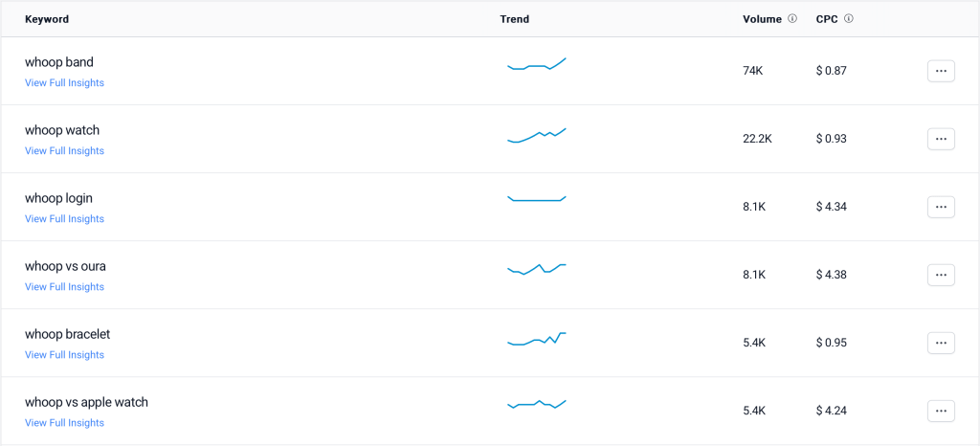Image resolution: width=980 pixels, height=446 pixels.
Task: Open more options for whoop vs apple watch
Action: [x=941, y=411]
